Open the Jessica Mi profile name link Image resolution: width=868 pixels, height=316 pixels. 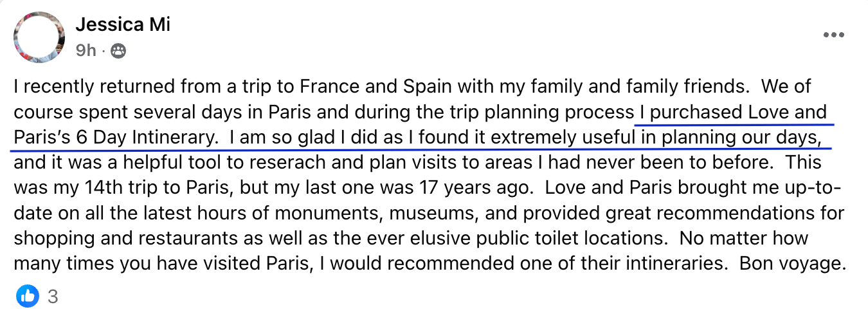tap(123, 25)
